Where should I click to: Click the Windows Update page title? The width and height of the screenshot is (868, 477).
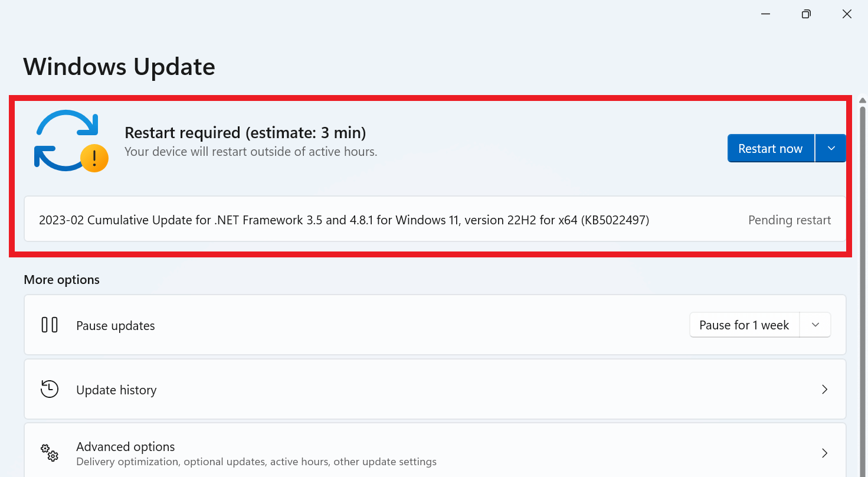tap(119, 67)
